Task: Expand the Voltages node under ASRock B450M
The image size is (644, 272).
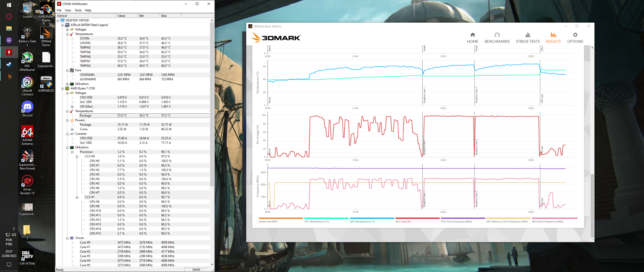Action: [x=67, y=30]
